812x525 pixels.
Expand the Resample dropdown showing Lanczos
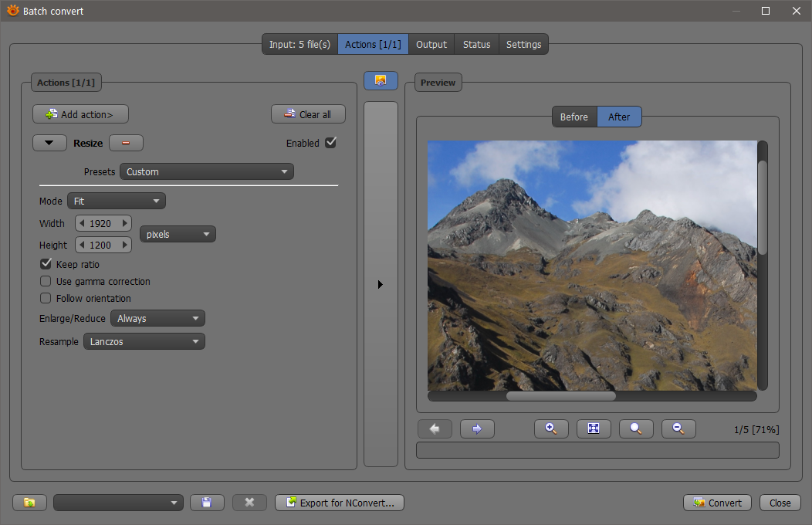click(144, 341)
